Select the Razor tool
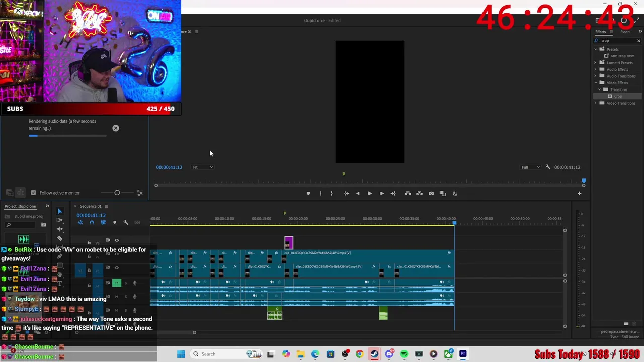Image resolution: width=644 pixels, height=362 pixels. [x=60, y=238]
